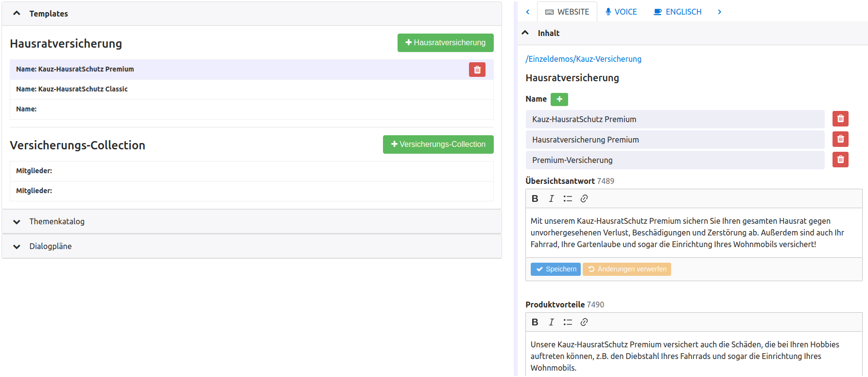This screenshot has width=868, height=377.
Task: Expand the Themenkatalog section
Action: [x=252, y=221]
